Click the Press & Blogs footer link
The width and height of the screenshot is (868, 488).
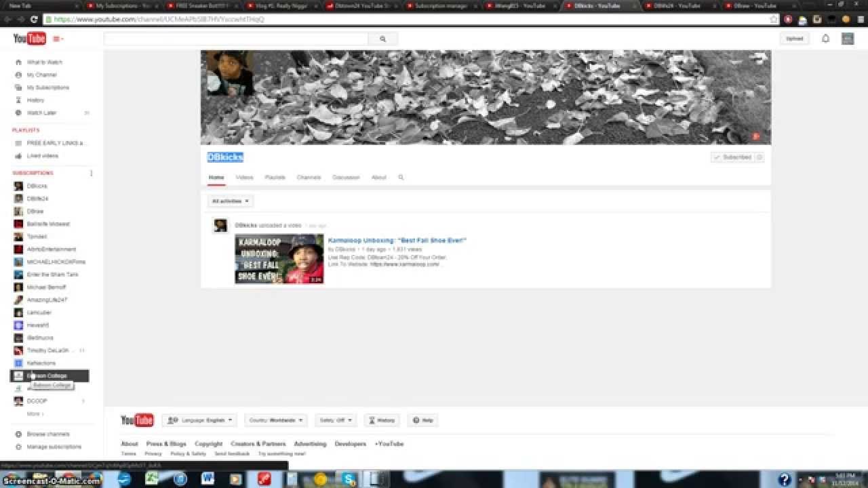click(x=166, y=444)
